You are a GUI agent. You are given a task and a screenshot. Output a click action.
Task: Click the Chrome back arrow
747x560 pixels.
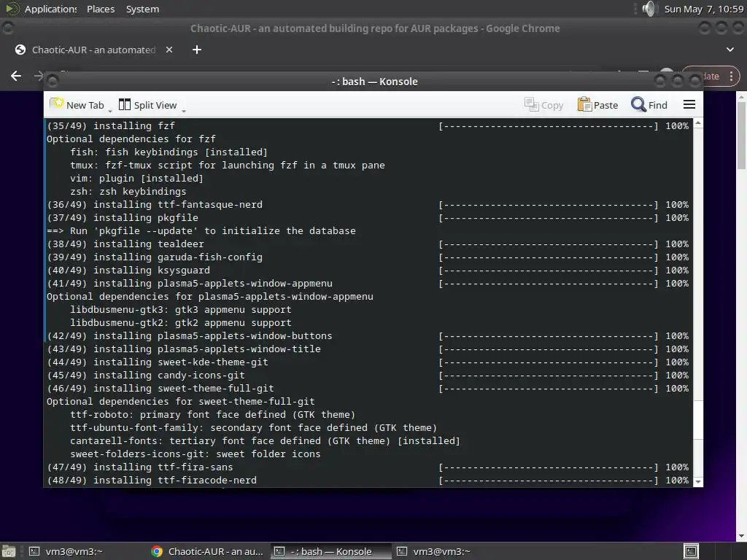click(x=16, y=76)
